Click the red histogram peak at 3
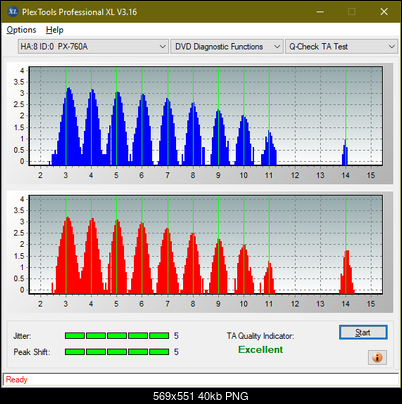 pyautogui.click(x=68, y=255)
